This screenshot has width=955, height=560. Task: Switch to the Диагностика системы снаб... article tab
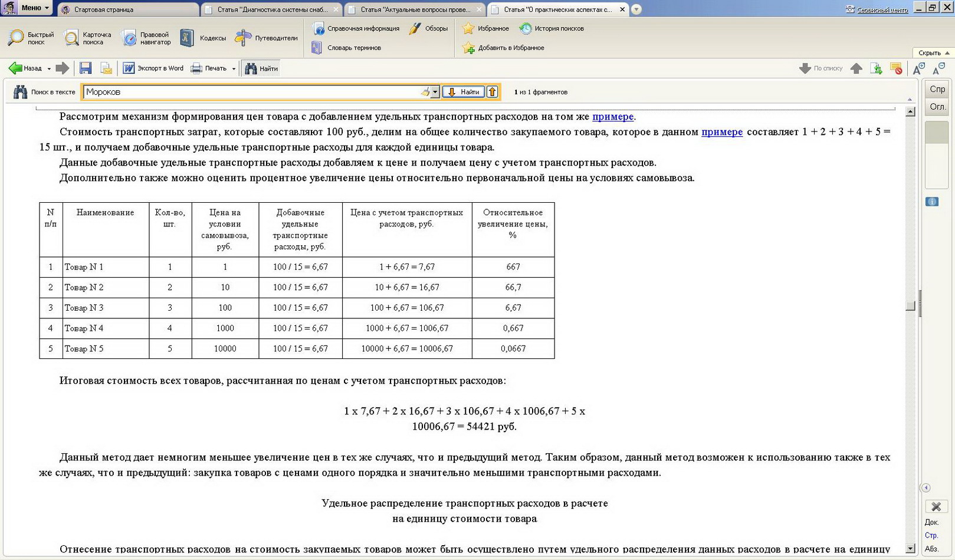pos(271,9)
